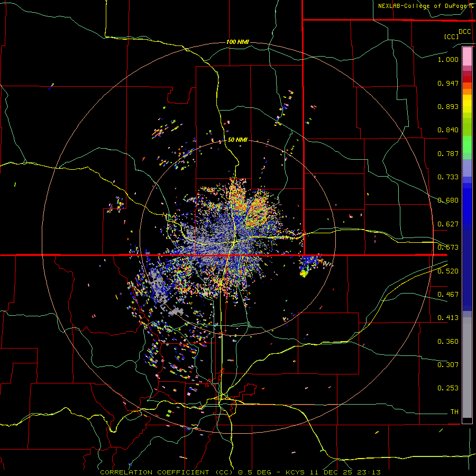Click the 23:13 timestamp in caption
Image resolution: width=476 pixels, height=476 pixels.
click(368, 472)
